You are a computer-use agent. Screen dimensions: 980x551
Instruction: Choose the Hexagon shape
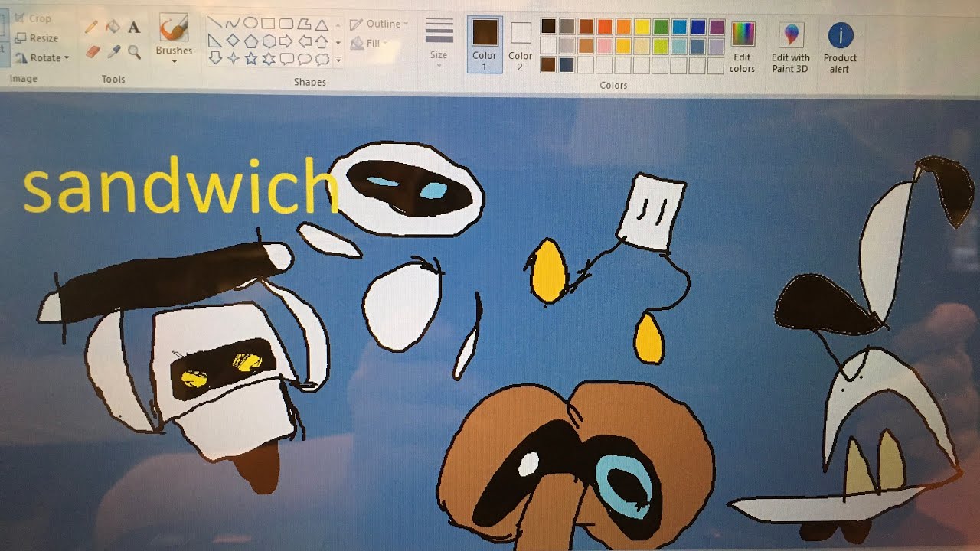pos(269,41)
